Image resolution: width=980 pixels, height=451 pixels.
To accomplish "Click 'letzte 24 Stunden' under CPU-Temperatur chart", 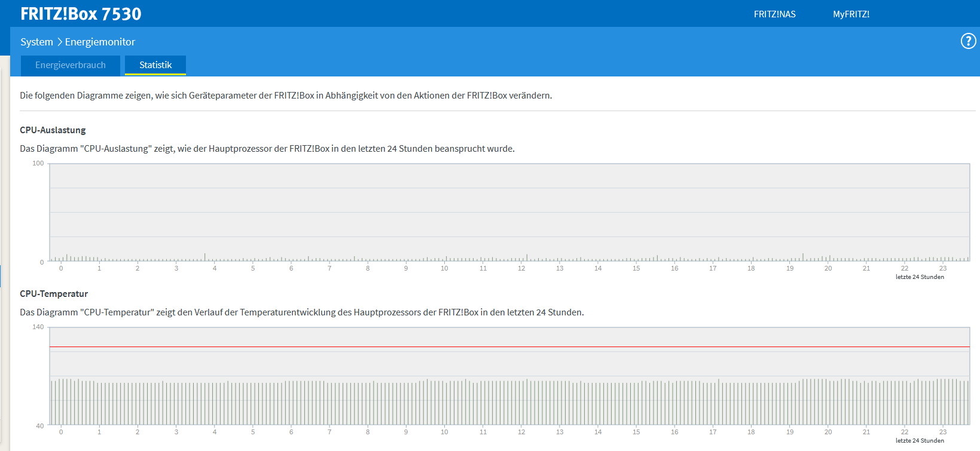I will click(920, 441).
